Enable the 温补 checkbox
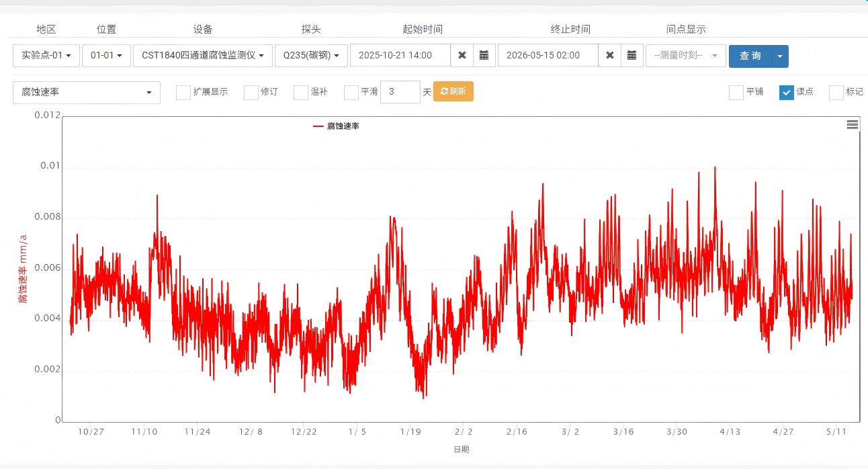Viewport: 868px width, 469px height. 301,93
